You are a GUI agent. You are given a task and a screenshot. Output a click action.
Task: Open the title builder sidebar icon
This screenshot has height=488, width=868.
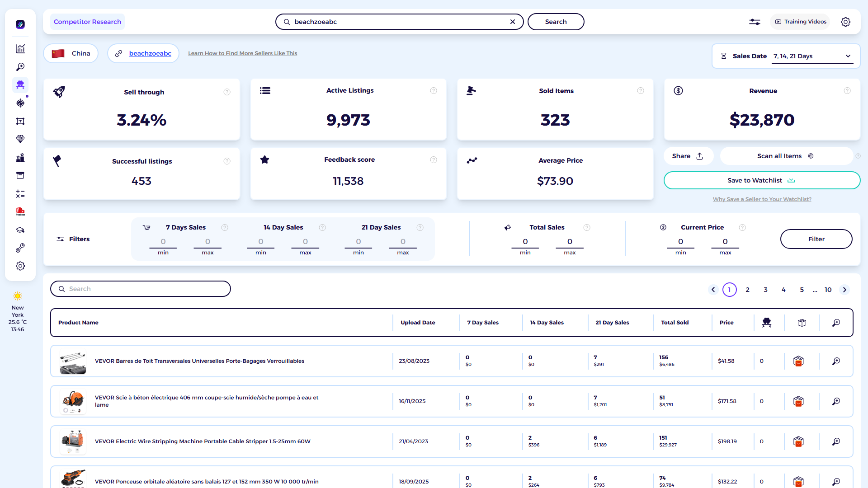tap(20, 121)
